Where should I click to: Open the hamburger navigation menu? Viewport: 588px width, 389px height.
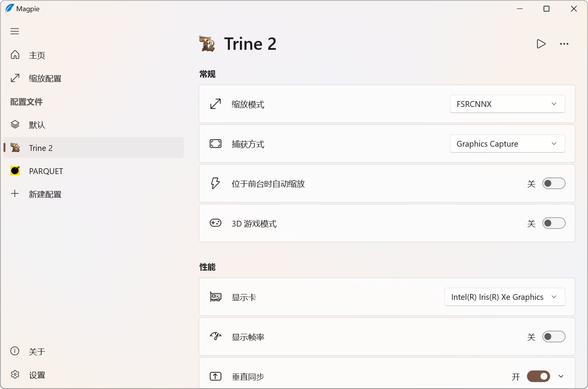15,31
